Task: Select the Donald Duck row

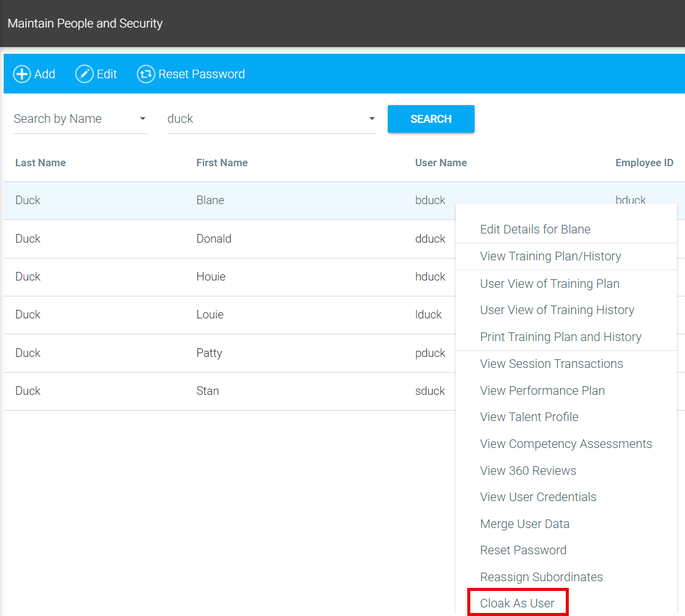Action: [214, 239]
